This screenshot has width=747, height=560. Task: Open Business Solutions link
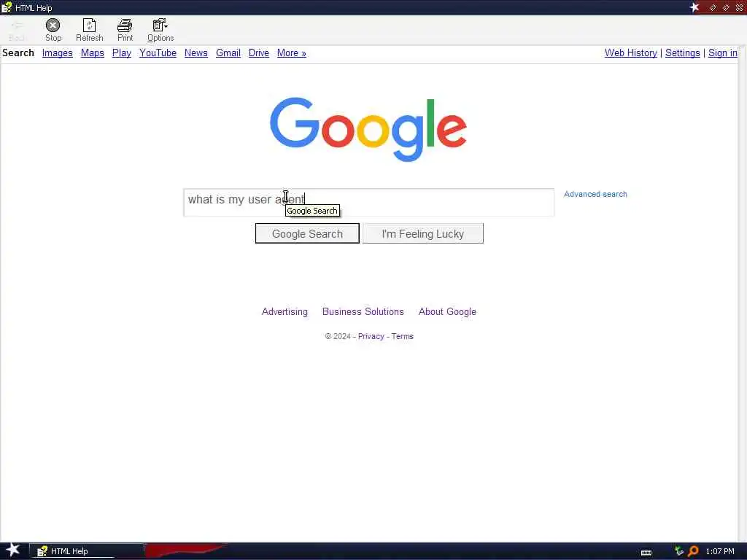pos(363,311)
